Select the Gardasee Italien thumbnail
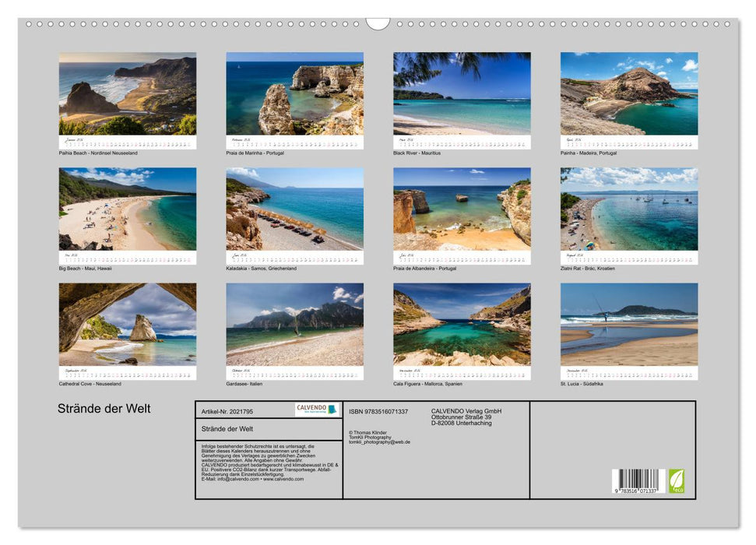This screenshot has width=756, height=545. click(294, 325)
